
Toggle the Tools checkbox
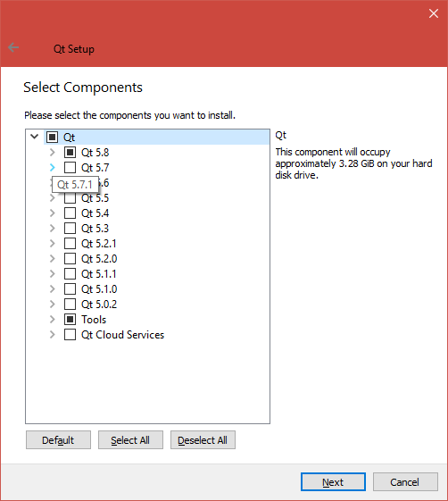click(x=70, y=319)
